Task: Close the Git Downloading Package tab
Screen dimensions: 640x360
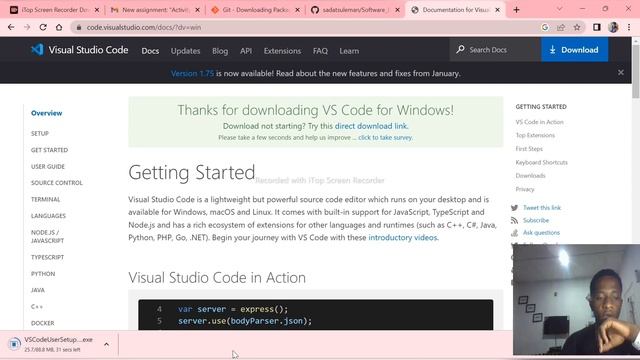Action: pos(298,10)
